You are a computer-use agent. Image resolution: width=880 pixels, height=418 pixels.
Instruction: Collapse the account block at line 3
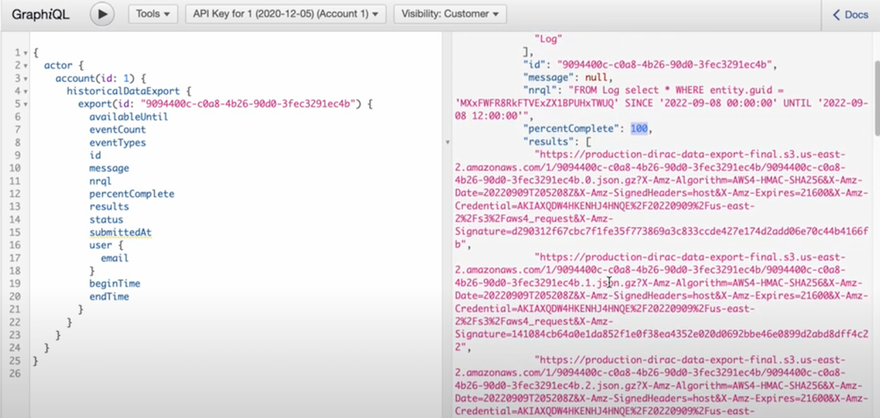(x=26, y=79)
